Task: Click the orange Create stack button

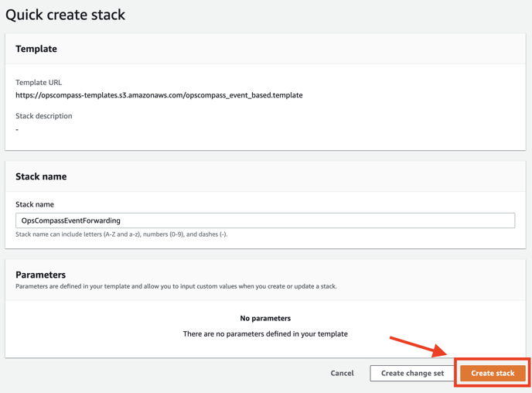Action: tap(493, 373)
